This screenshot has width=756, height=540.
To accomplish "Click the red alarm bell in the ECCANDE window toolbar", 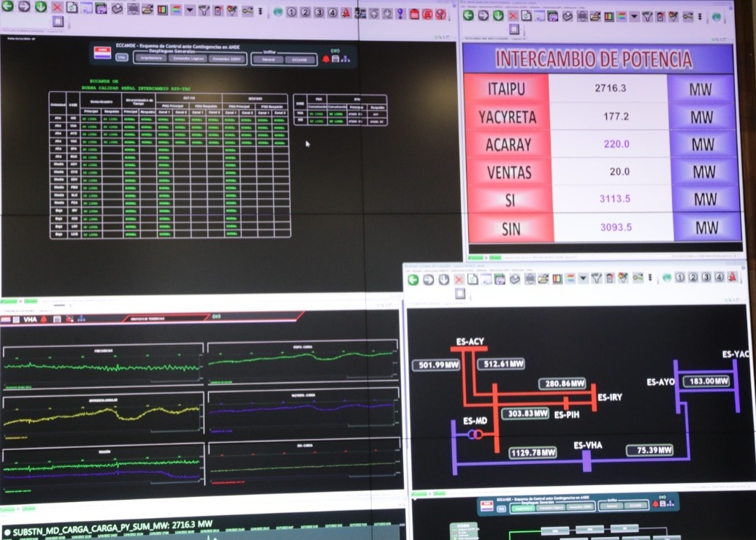I will (x=345, y=13).
